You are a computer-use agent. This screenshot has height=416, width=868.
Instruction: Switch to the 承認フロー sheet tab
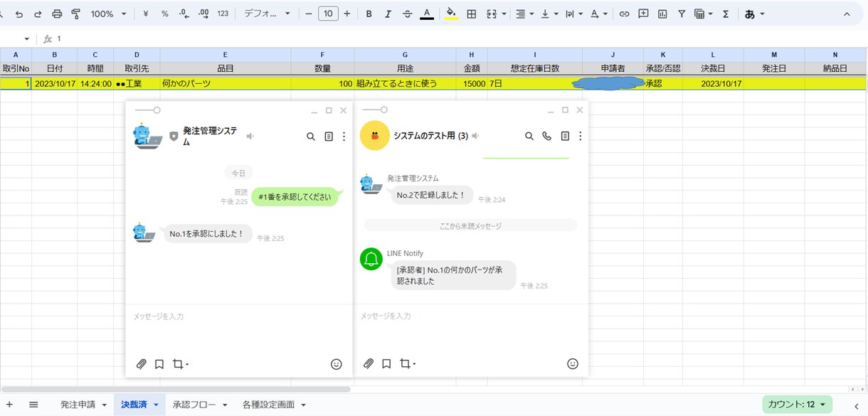(194, 405)
